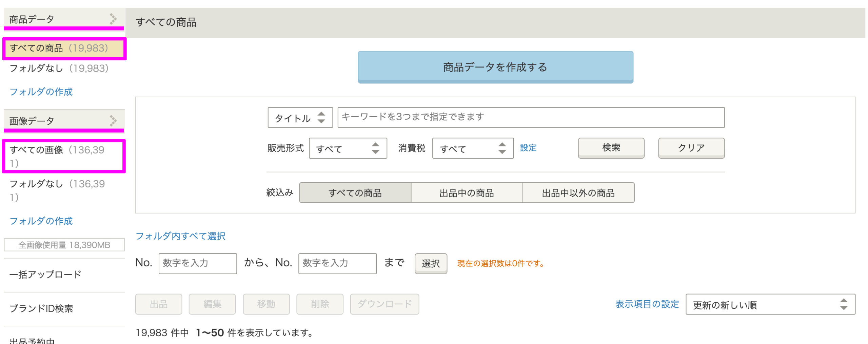This screenshot has height=344, width=868.
Task: Click the 検索 search button
Action: coord(611,147)
